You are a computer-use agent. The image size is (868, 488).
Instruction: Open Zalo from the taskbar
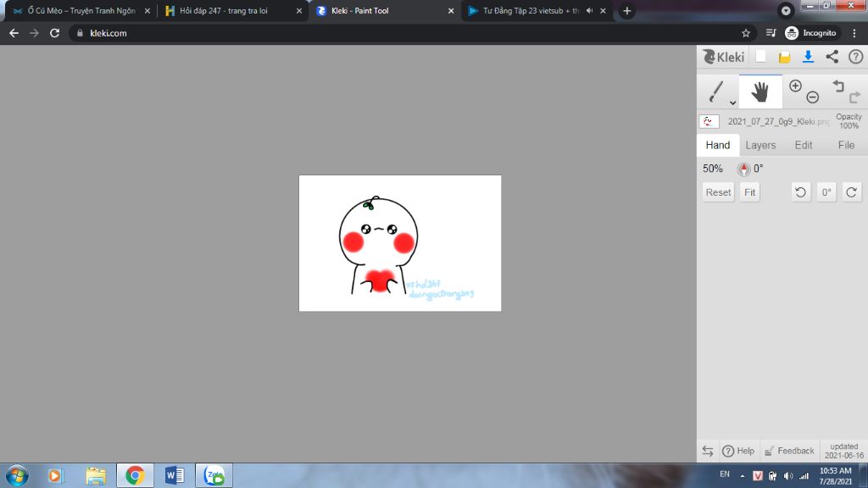(214, 475)
